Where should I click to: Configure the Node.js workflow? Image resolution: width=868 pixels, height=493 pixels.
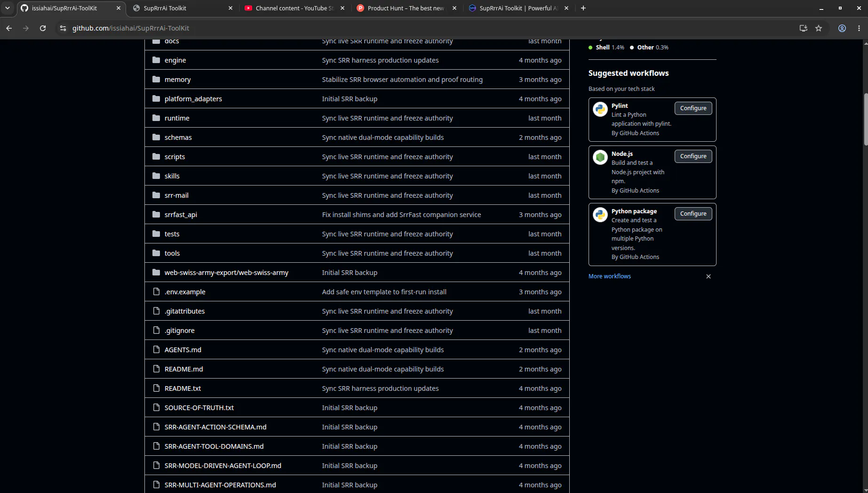[x=693, y=156]
